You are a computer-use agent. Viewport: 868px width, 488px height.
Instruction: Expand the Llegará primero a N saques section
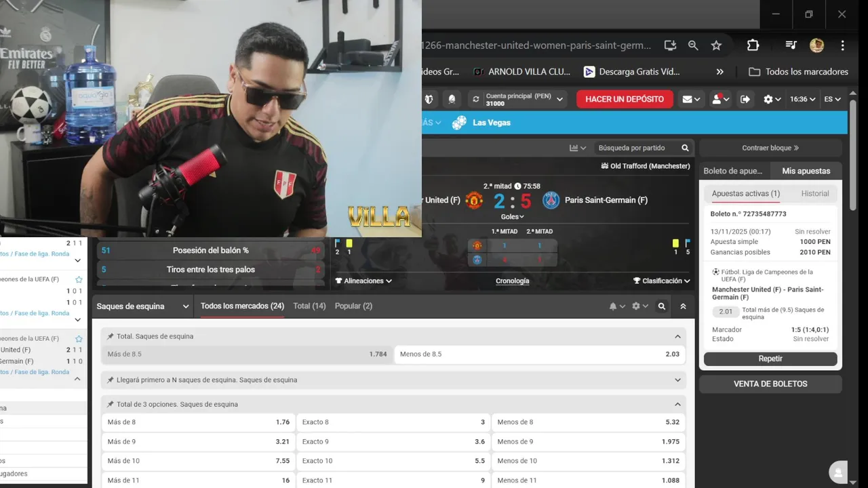[677, 380]
